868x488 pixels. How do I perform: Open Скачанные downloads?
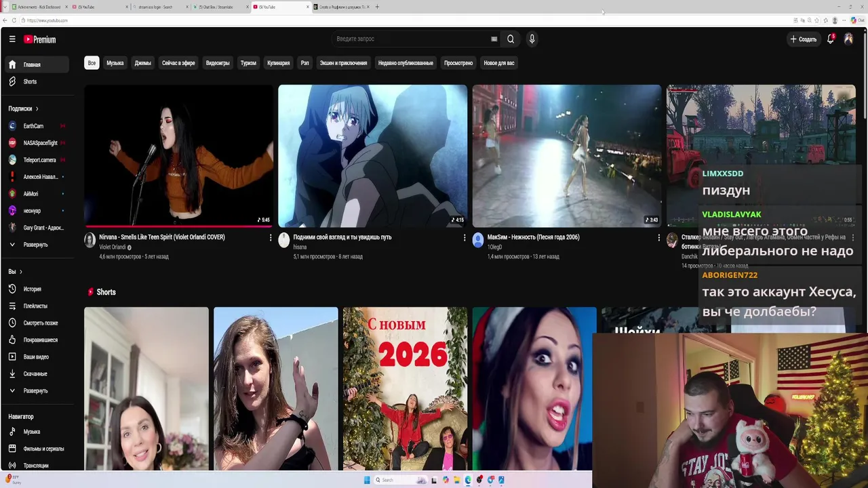(38, 374)
